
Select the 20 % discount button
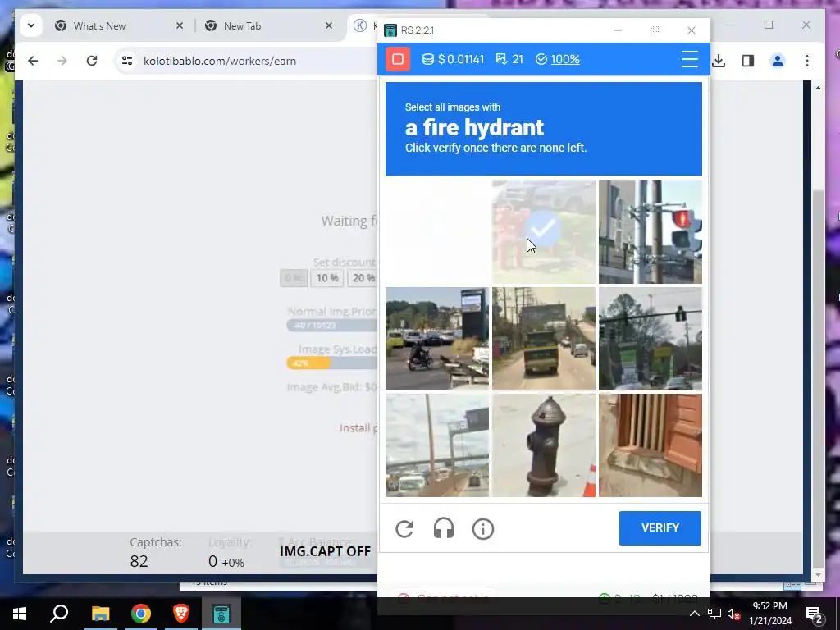pos(363,278)
